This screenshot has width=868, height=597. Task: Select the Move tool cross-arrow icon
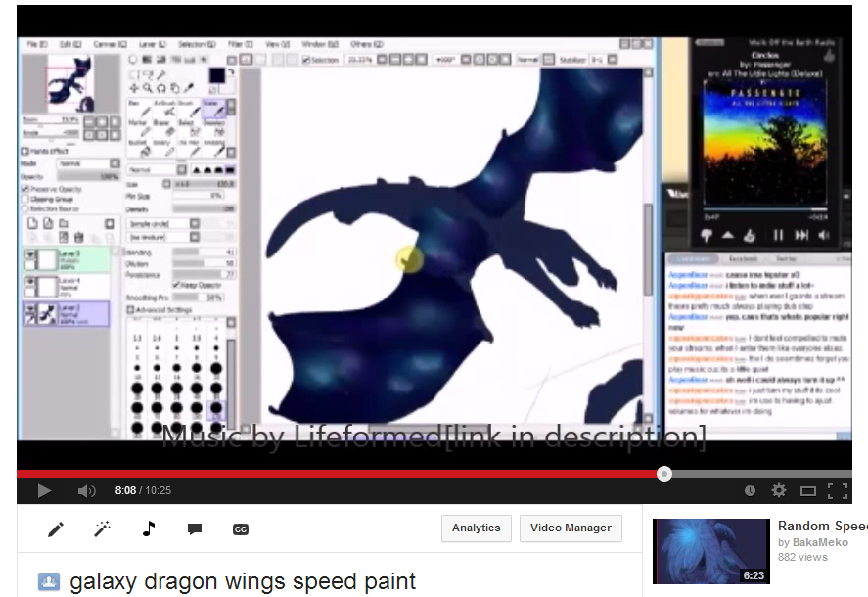[134, 87]
